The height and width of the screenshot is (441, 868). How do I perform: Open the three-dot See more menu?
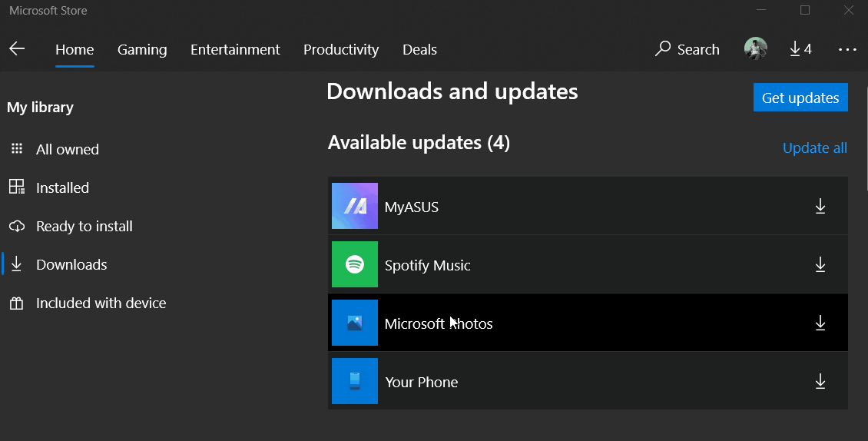(847, 49)
